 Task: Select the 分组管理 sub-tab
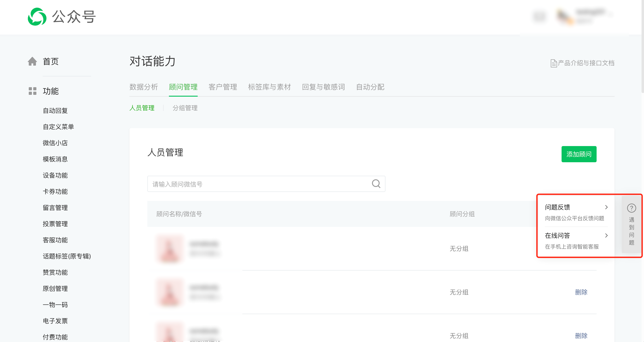coord(185,108)
